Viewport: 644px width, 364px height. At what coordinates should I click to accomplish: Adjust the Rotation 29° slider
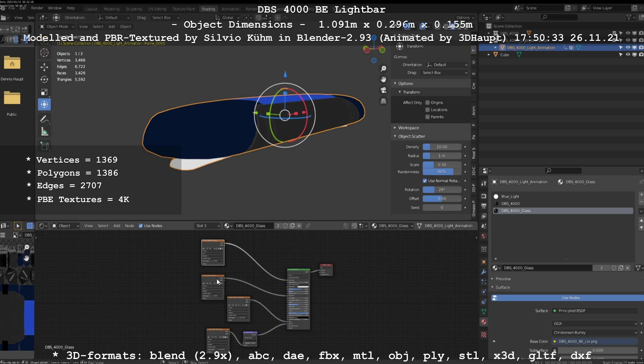442,190
